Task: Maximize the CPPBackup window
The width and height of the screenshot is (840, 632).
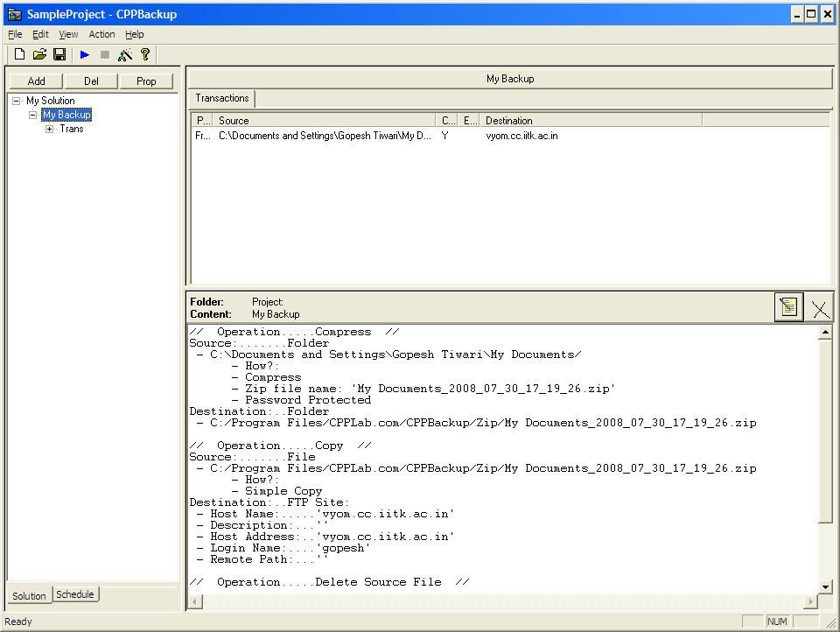Action: pos(812,15)
